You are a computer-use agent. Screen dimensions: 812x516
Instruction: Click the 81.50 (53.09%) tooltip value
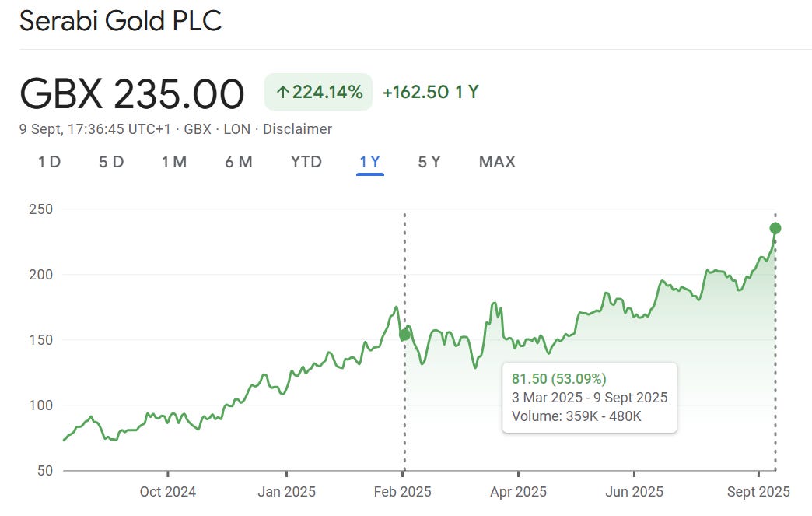click(558, 379)
